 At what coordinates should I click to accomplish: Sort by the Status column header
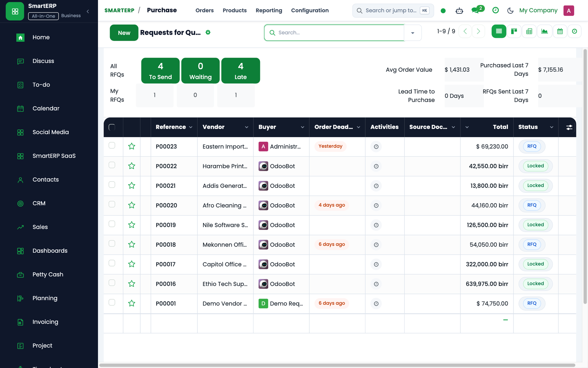(536, 127)
